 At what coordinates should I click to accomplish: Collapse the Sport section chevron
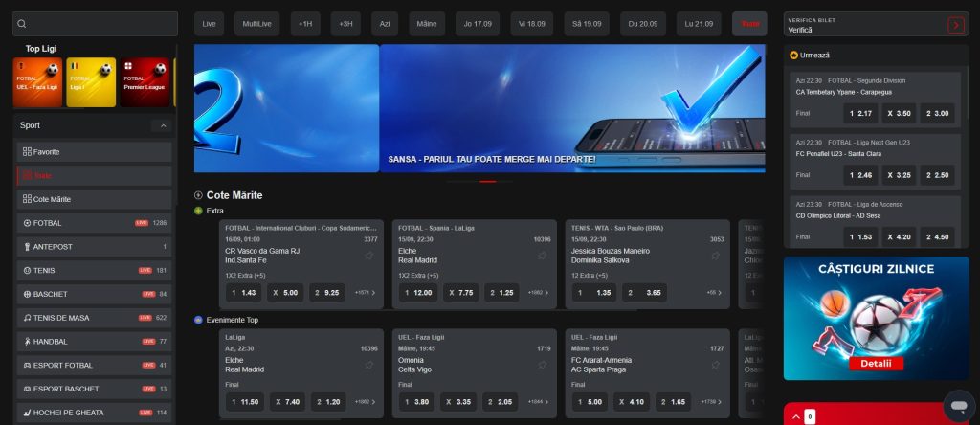pos(163,125)
